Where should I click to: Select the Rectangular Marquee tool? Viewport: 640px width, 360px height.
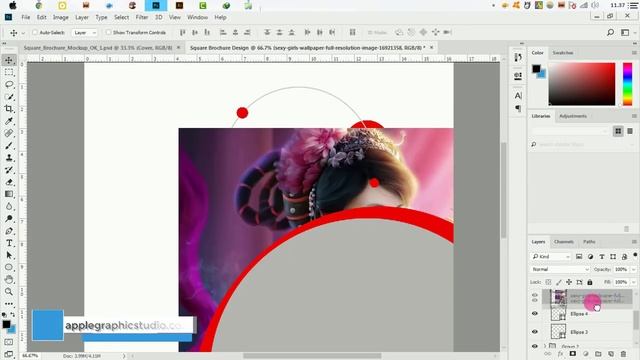pyautogui.click(x=9, y=72)
